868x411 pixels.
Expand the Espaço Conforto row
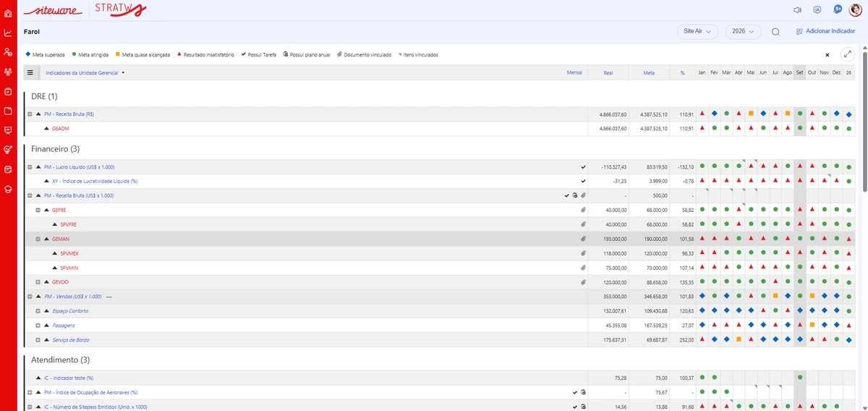[38, 311]
